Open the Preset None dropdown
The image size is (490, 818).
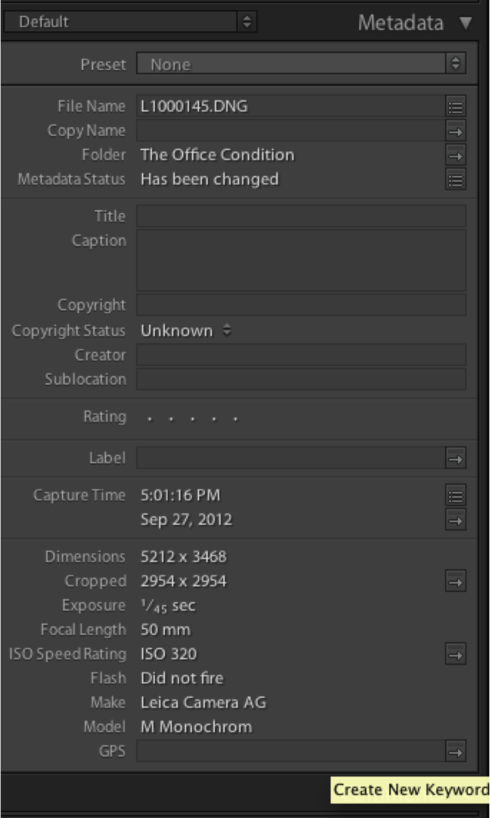(301, 64)
